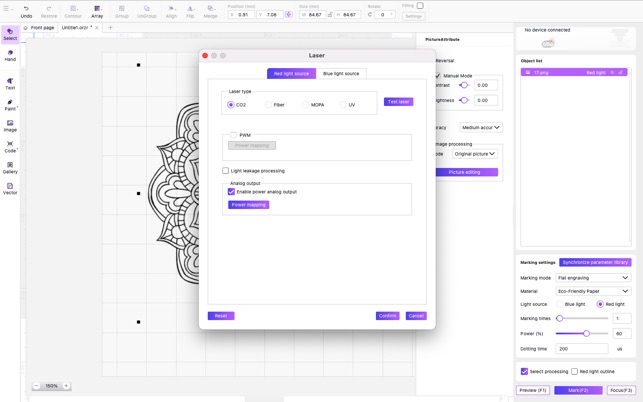Check Light leakage processing
This screenshot has width=643, height=402.
point(226,171)
